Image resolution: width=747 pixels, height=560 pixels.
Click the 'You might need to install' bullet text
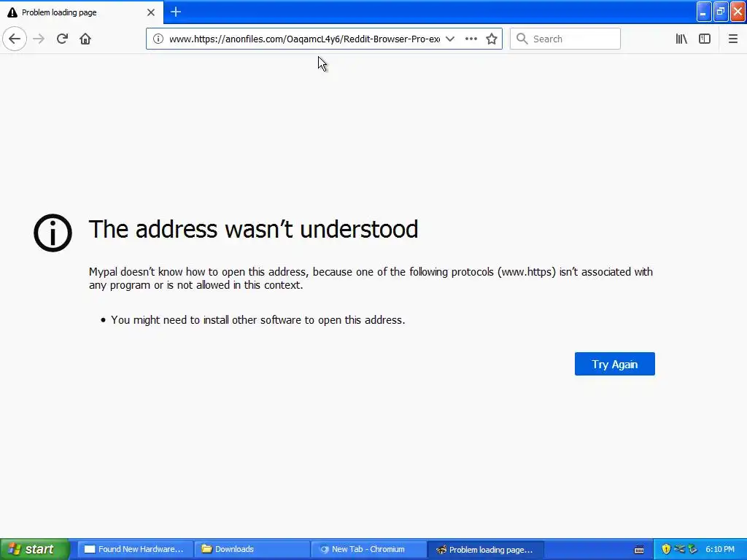coord(258,320)
